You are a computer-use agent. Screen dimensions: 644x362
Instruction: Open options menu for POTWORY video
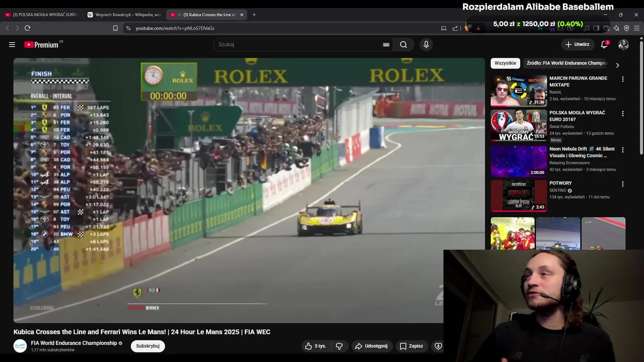pyautogui.click(x=622, y=184)
